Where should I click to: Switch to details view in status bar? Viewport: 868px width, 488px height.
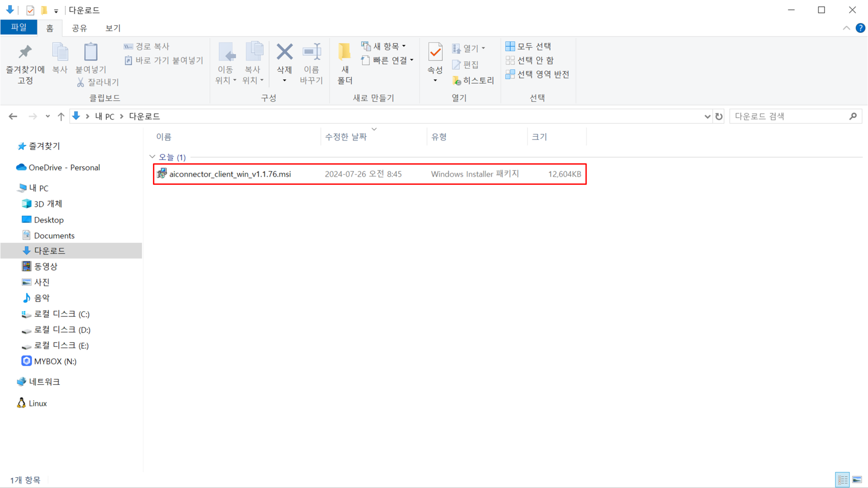(x=843, y=480)
